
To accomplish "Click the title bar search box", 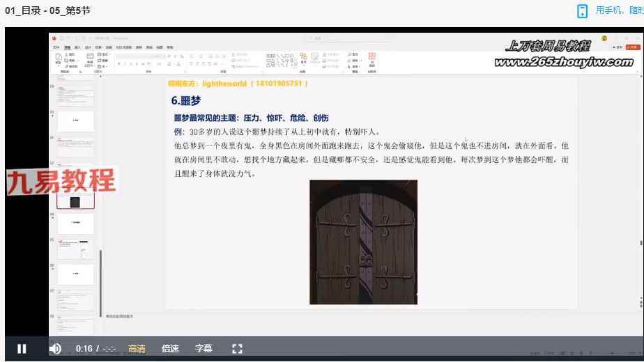I will point(348,38).
